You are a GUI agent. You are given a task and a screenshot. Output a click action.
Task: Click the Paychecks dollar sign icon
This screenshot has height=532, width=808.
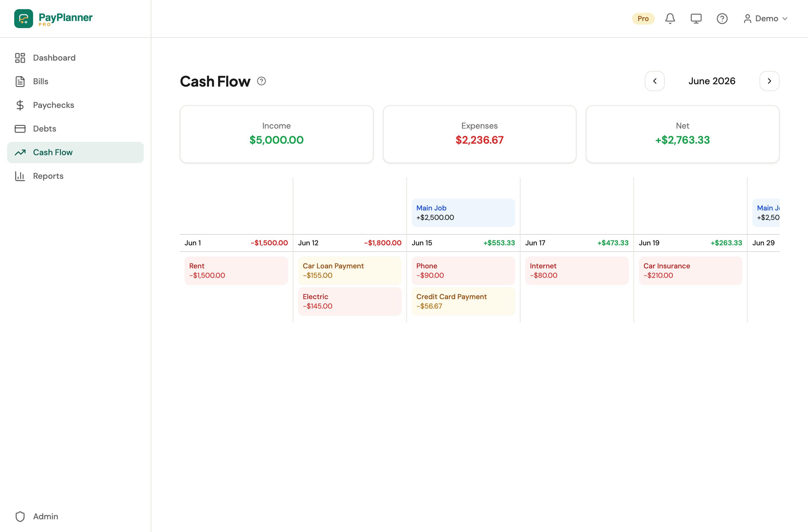point(20,105)
